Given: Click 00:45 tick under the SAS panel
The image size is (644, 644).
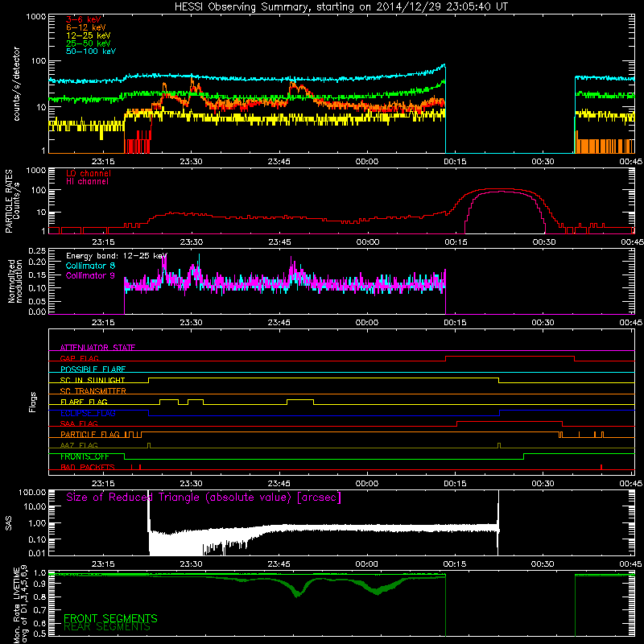Looking at the screenshot, I should [630, 564].
